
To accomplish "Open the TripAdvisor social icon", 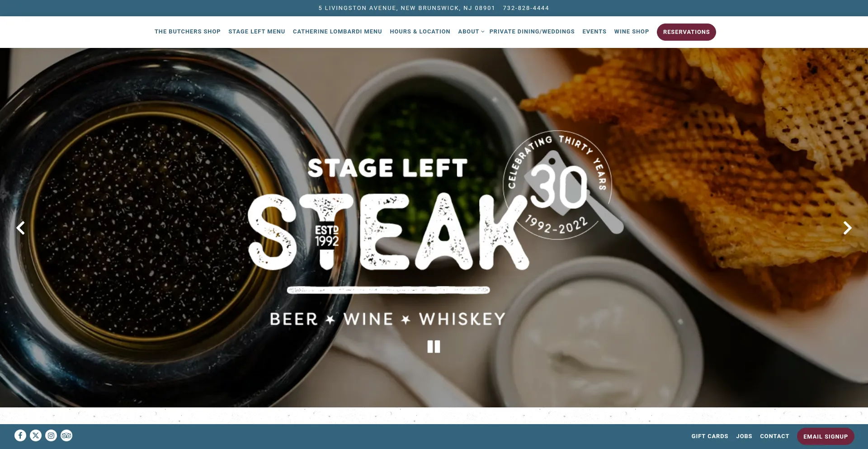I will point(66,435).
